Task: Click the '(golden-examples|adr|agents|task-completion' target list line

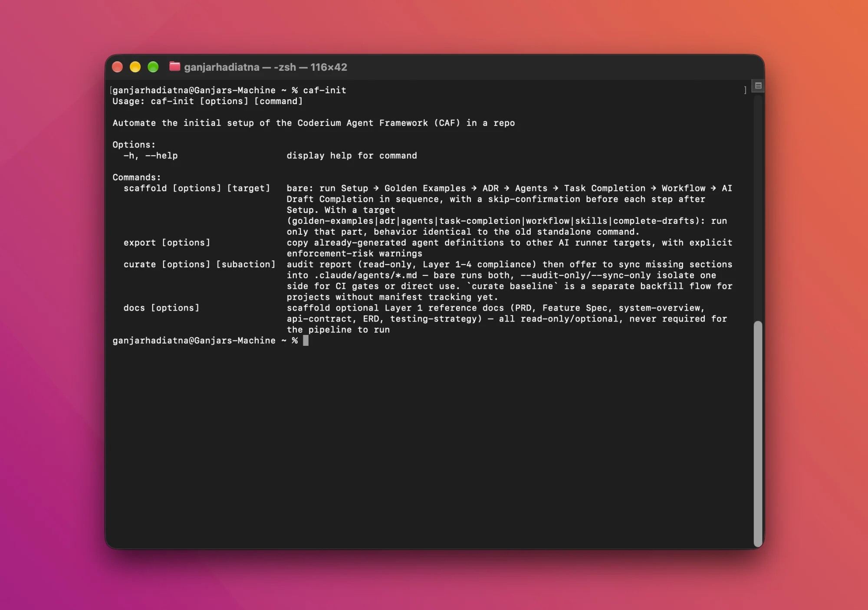Action: [506, 221]
